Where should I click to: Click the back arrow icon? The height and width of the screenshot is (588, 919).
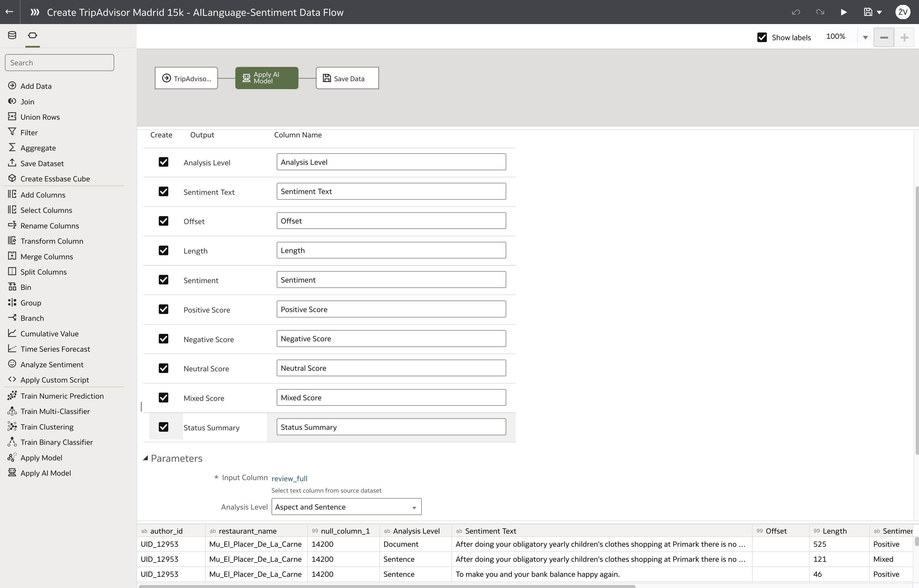click(x=10, y=12)
